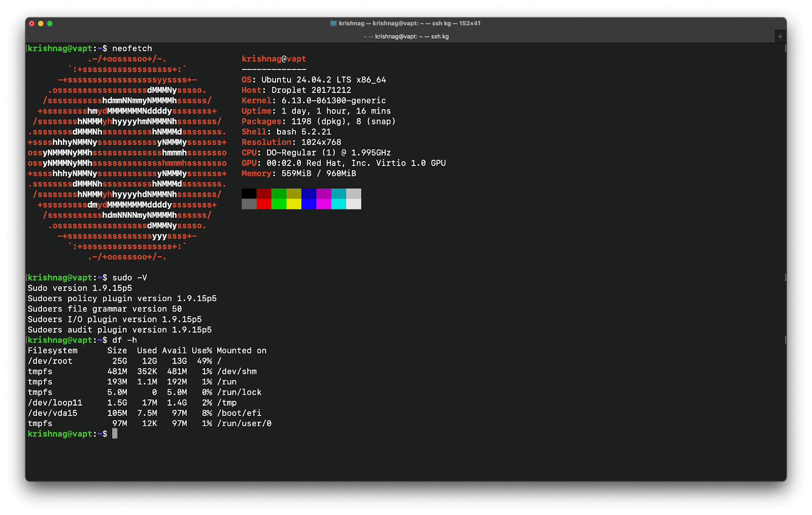
Task: Click 'Sudoers audit plugin version 1.9.15p5' line
Action: tap(120, 330)
